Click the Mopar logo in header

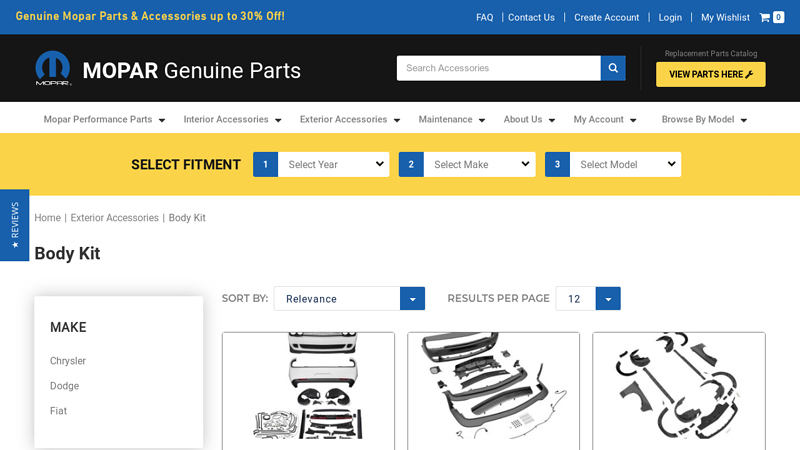point(53,69)
